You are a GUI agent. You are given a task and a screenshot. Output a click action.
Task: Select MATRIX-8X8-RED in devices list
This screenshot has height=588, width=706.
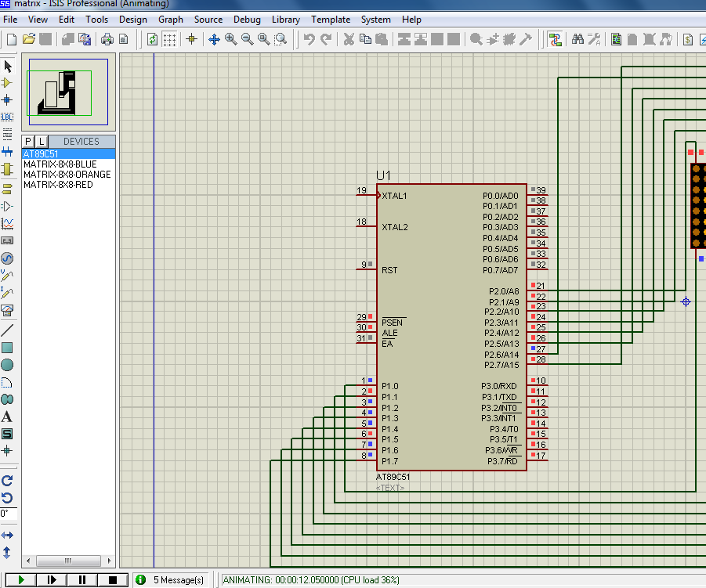pos(68,185)
